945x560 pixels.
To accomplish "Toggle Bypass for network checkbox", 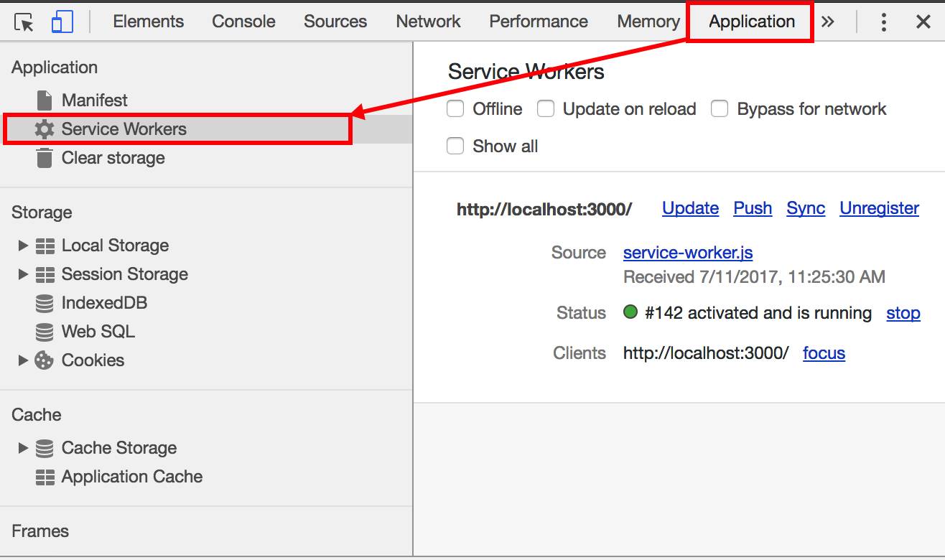I will [720, 109].
